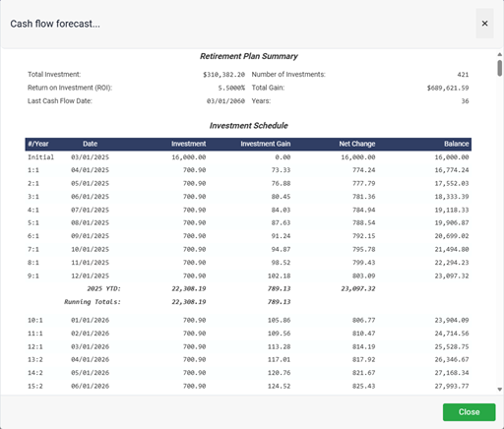
Task: Click the #/Year column header
Action: [38, 144]
